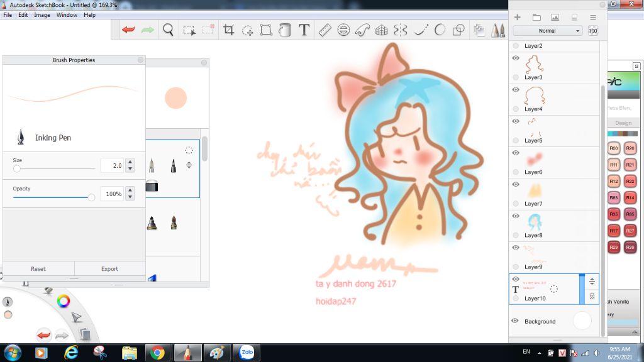Toggle visibility of Layer10 text layer
Image resolution: width=644 pixels, height=362 pixels.
click(516, 279)
